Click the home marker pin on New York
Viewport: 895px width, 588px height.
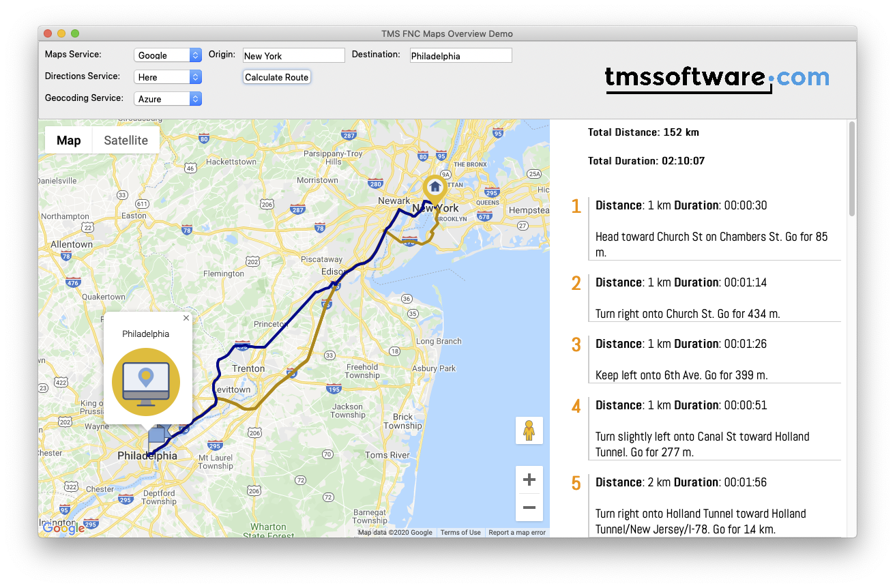435,189
